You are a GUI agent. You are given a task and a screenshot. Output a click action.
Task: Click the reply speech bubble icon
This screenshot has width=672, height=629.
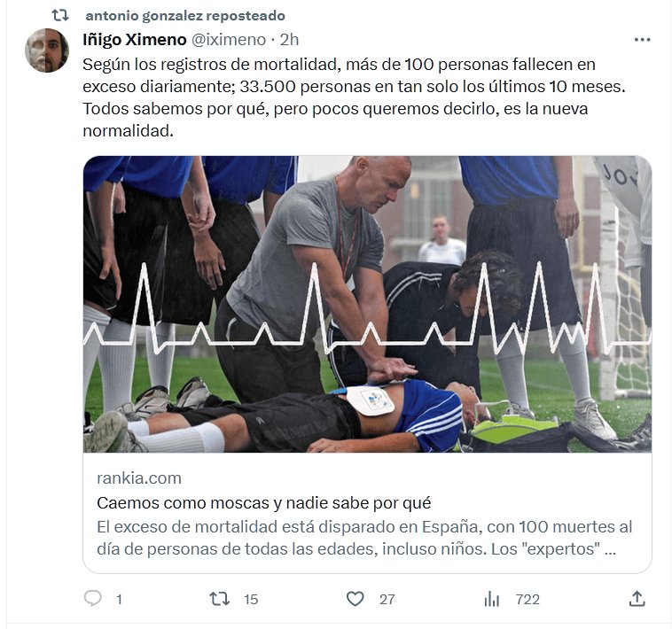pos(92,598)
